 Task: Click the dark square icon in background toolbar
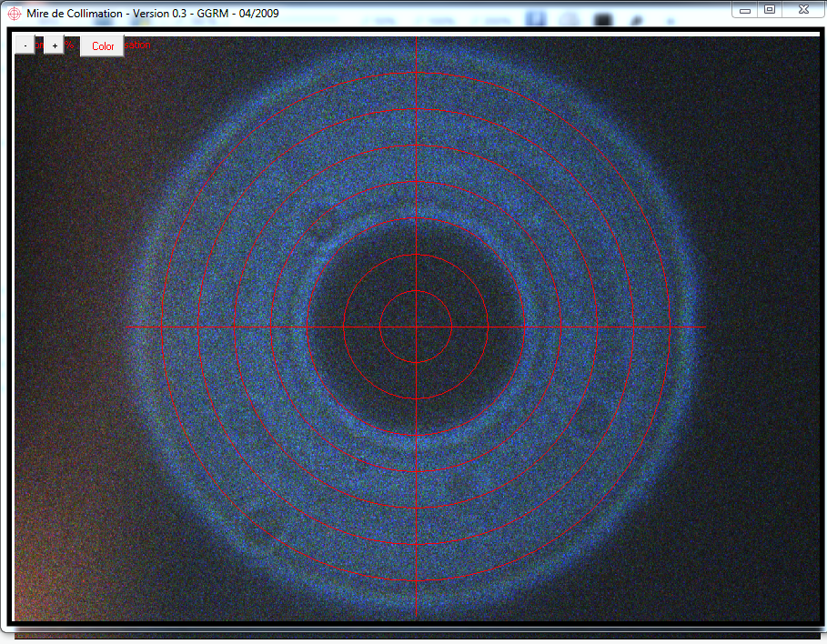[x=602, y=16]
